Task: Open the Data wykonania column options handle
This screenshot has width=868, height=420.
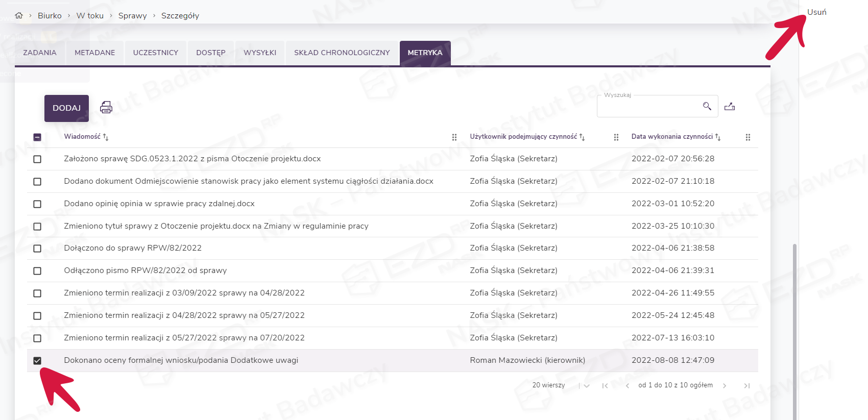Action: tap(748, 137)
